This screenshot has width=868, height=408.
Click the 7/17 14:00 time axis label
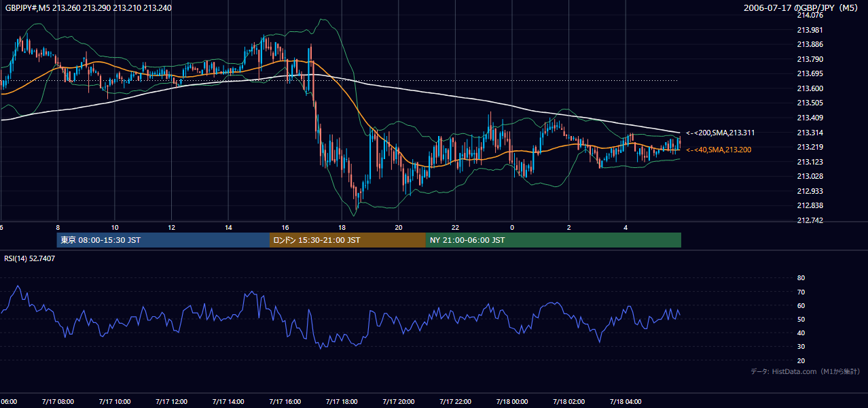228,402
